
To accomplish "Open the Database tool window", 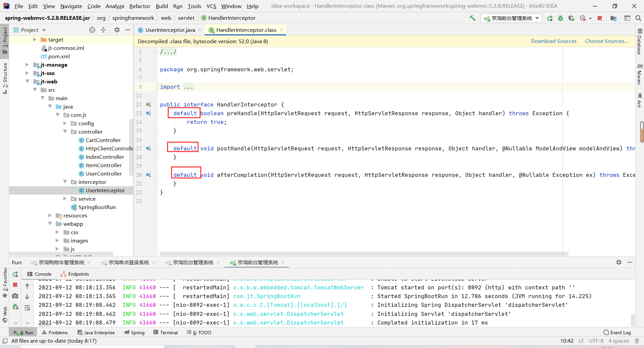I will [639, 42].
